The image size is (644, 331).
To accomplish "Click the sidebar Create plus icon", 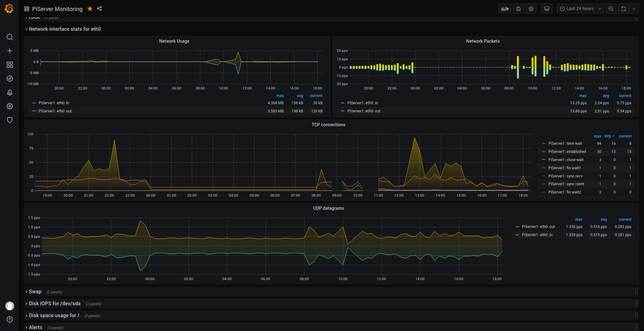I will click(x=10, y=51).
